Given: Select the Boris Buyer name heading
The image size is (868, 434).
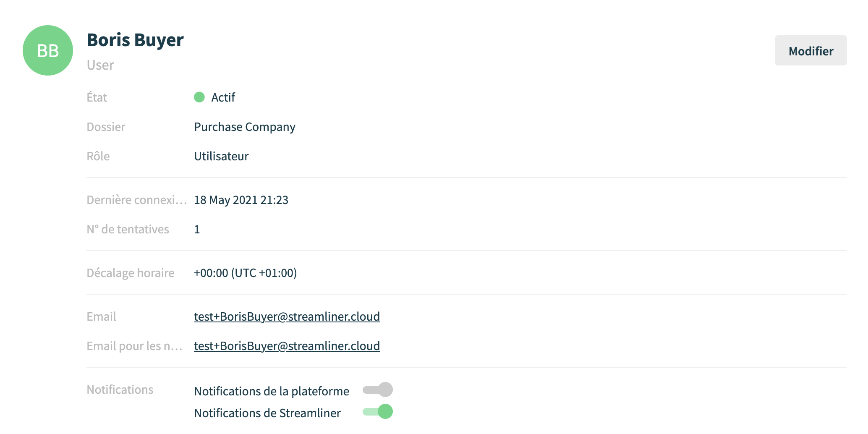Looking at the screenshot, I should pyautogui.click(x=135, y=40).
